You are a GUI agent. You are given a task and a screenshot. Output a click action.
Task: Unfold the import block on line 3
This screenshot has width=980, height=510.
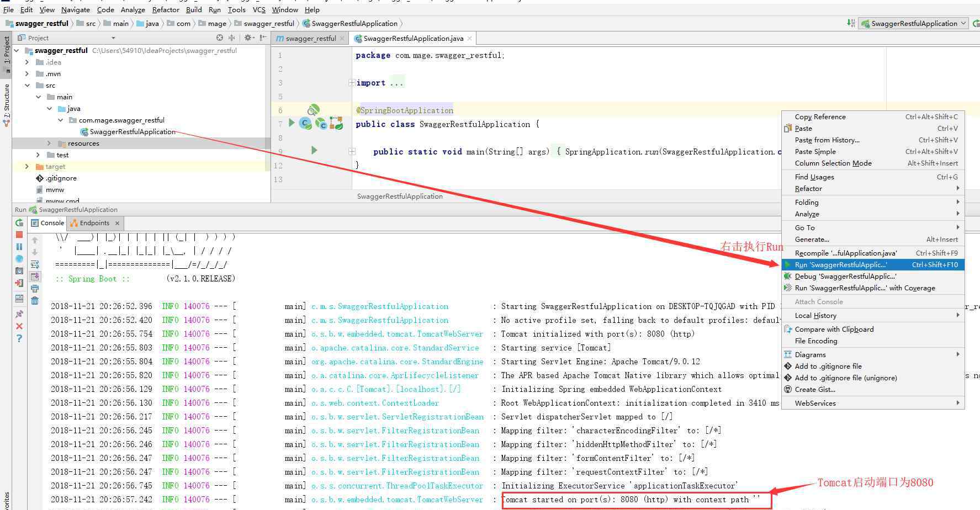[x=351, y=83]
